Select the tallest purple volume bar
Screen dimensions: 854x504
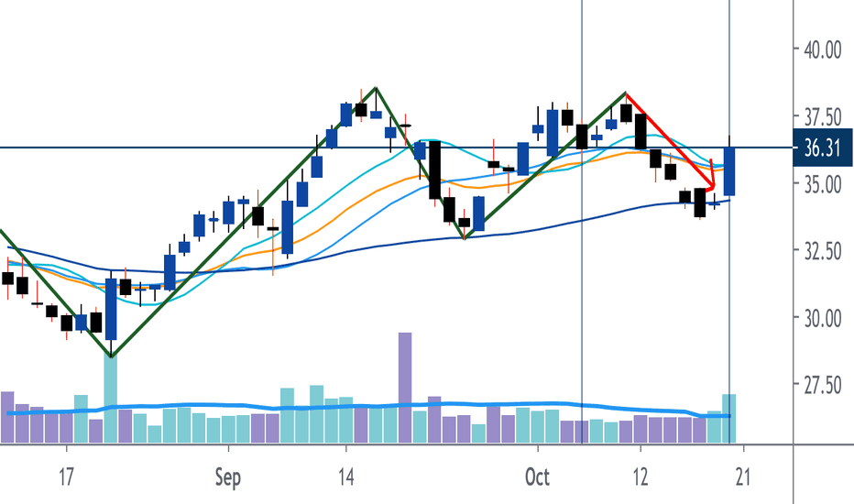[405, 388]
